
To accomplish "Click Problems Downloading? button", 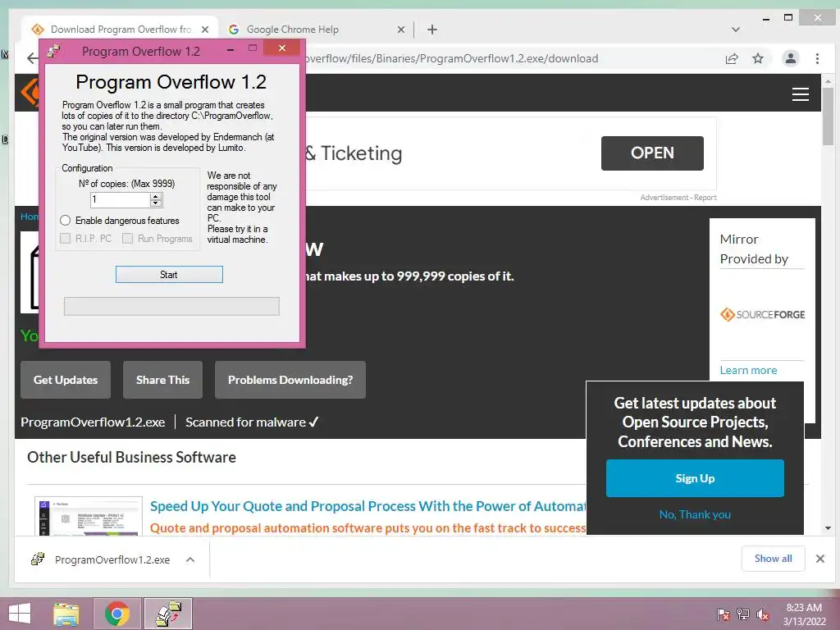I will [x=290, y=380].
